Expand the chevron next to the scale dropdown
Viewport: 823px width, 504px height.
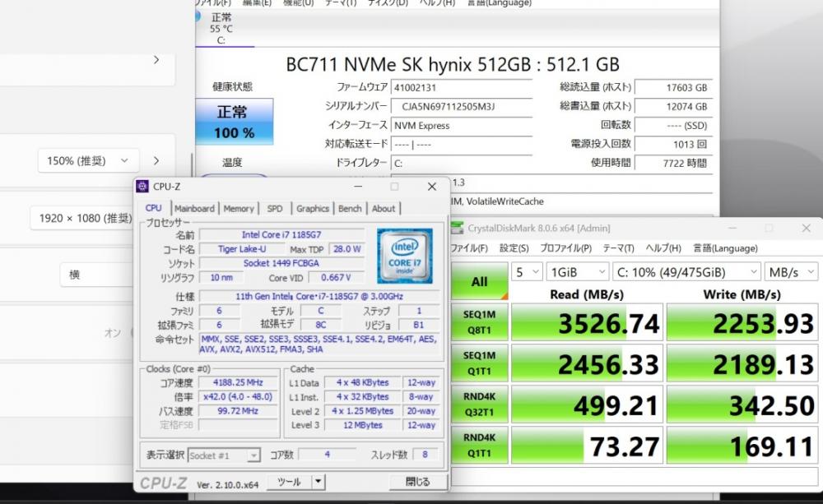pos(156,160)
